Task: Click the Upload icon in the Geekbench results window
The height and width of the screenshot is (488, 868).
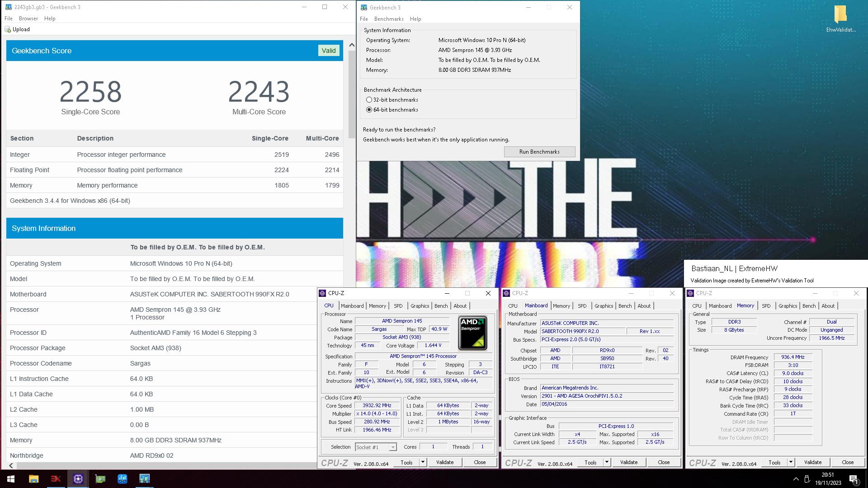Action: click(x=8, y=29)
